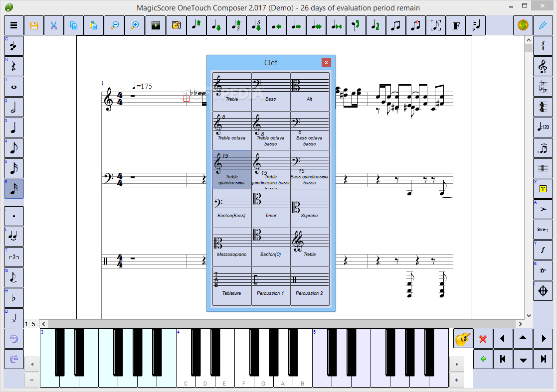Save the score with floppy icon

(x=34, y=25)
